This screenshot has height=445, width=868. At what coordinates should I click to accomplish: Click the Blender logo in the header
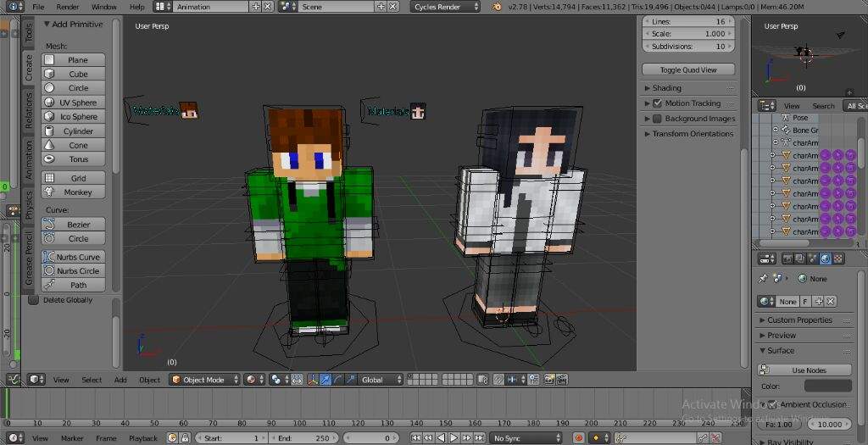(x=497, y=7)
